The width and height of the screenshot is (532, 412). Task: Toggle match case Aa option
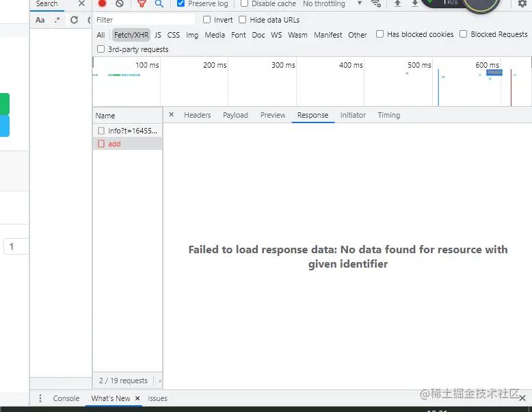coord(40,20)
